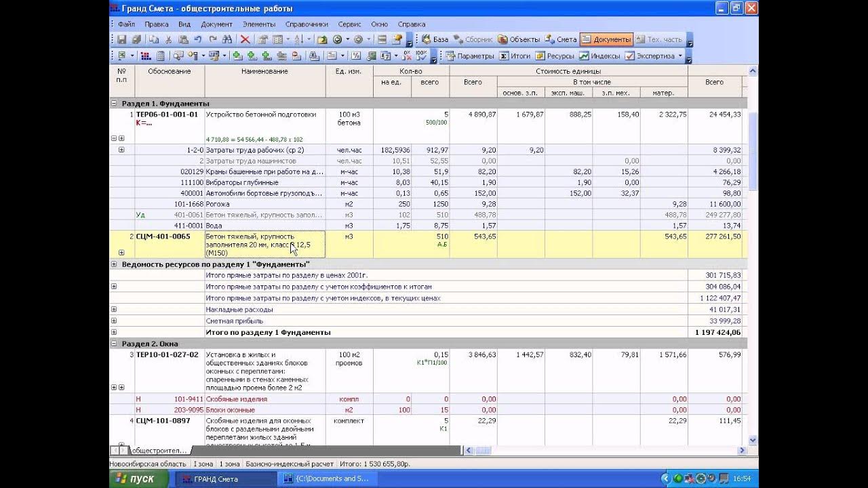The height and width of the screenshot is (488, 868).
Task: Click the percent coefficient icon
Action: pyautogui.click(x=355, y=56)
